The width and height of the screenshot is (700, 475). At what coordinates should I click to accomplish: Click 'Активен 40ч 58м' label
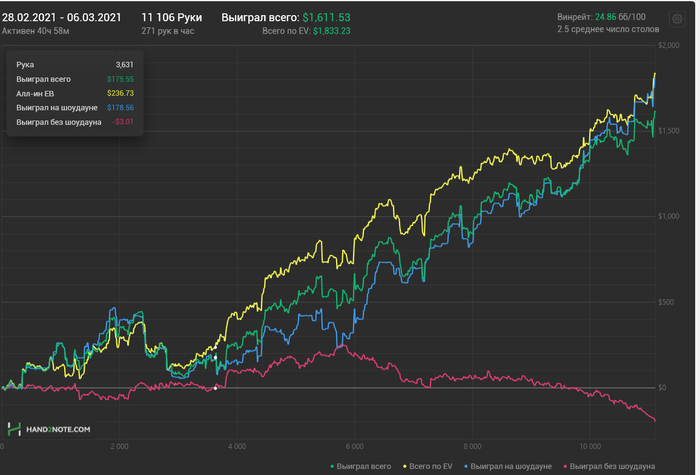point(35,31)
